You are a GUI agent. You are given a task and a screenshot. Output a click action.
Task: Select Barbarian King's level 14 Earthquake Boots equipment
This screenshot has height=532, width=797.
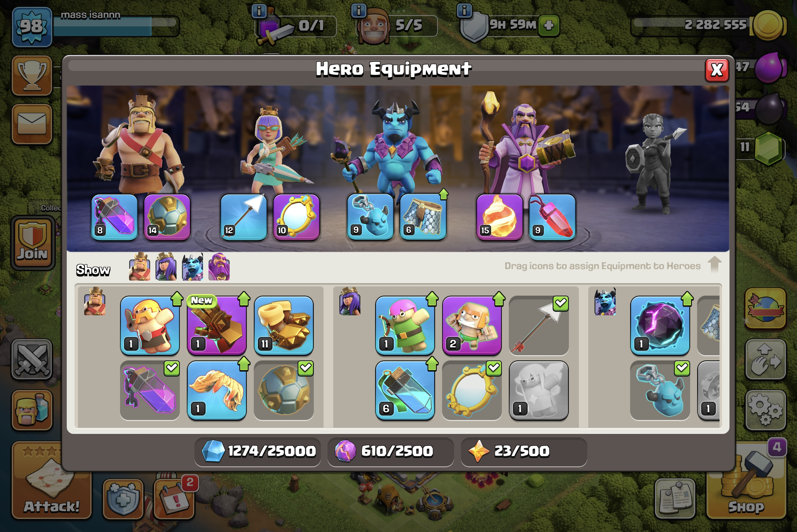point(167,217)
